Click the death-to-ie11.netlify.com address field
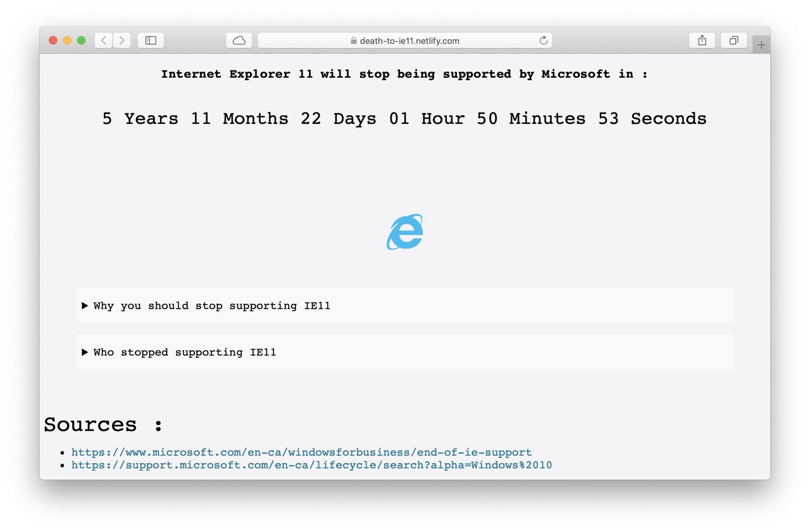The image size is (810, 532). click(x=405, y=40)
